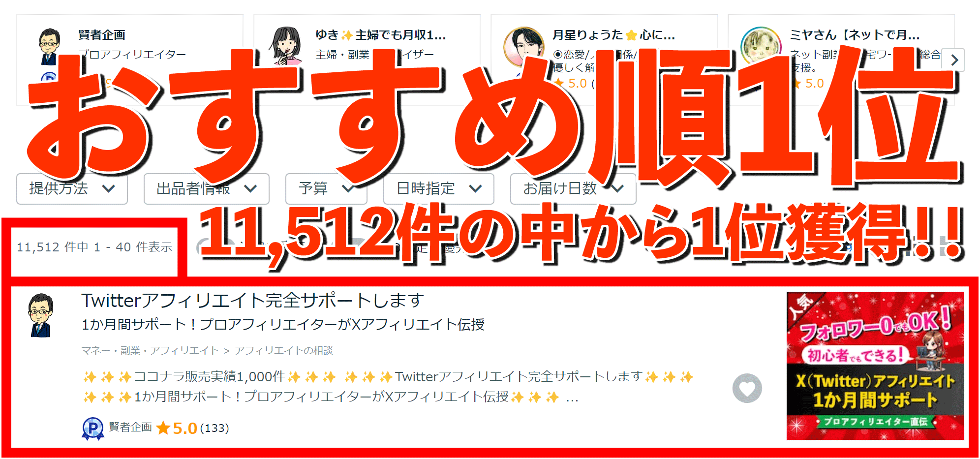
Task: Open the red X(Twitter)アフィリエイト listing thumbnail
Action: pos(875,366)
